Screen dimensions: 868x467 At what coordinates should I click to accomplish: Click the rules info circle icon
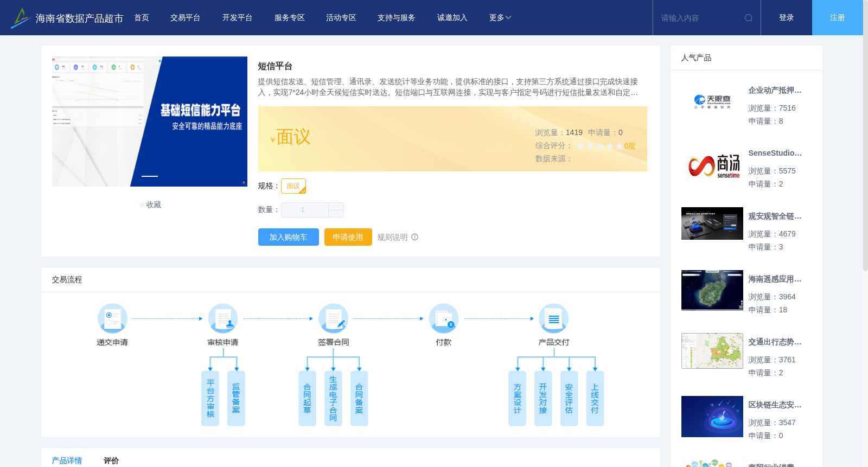click(x=415, y=237)
